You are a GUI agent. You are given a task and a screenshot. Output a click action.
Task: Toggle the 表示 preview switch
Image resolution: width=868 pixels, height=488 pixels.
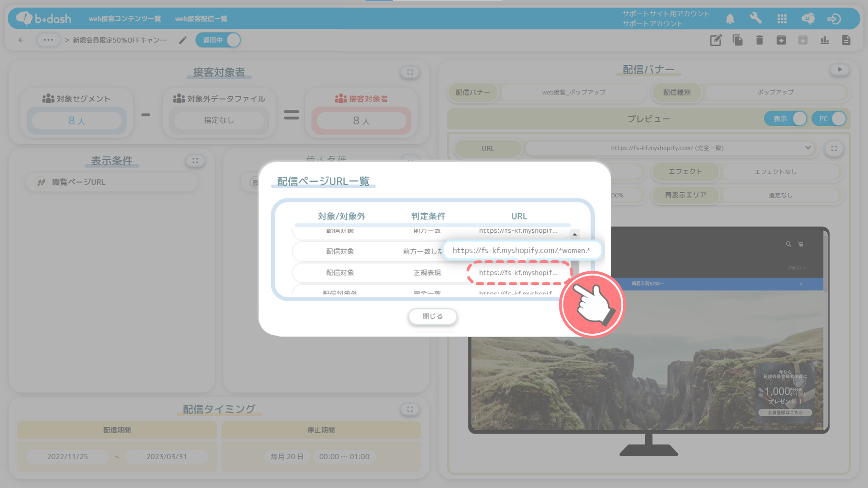(786, 118)
